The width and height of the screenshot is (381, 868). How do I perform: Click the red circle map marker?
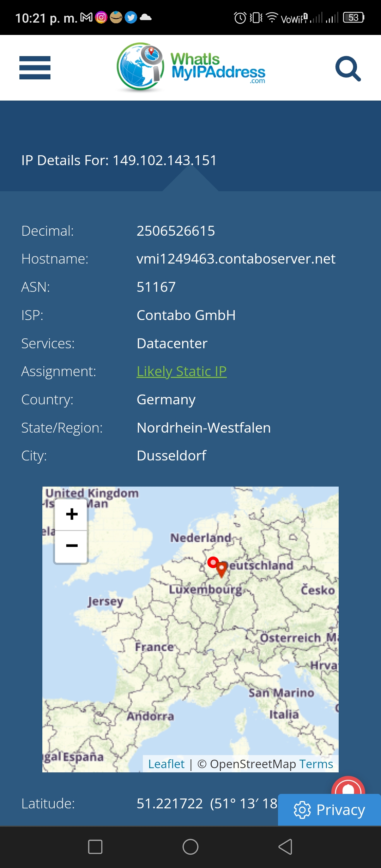213,562
